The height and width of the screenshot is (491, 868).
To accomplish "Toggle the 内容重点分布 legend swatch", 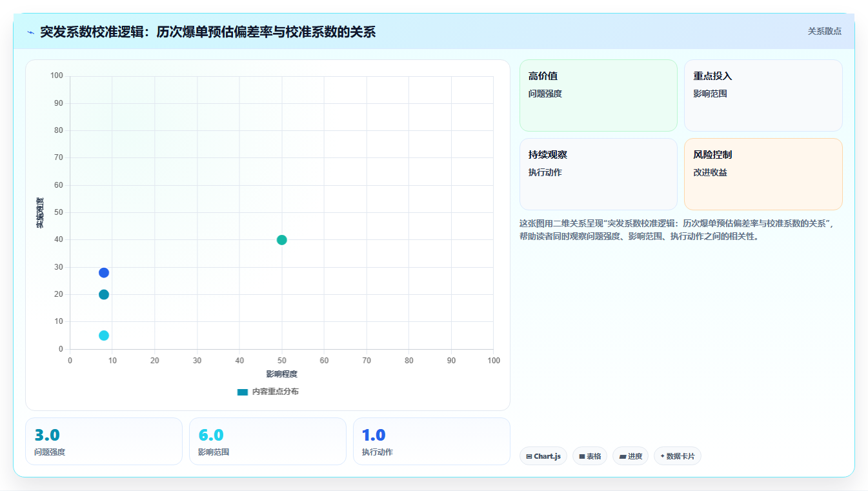I will coord(243,392).
